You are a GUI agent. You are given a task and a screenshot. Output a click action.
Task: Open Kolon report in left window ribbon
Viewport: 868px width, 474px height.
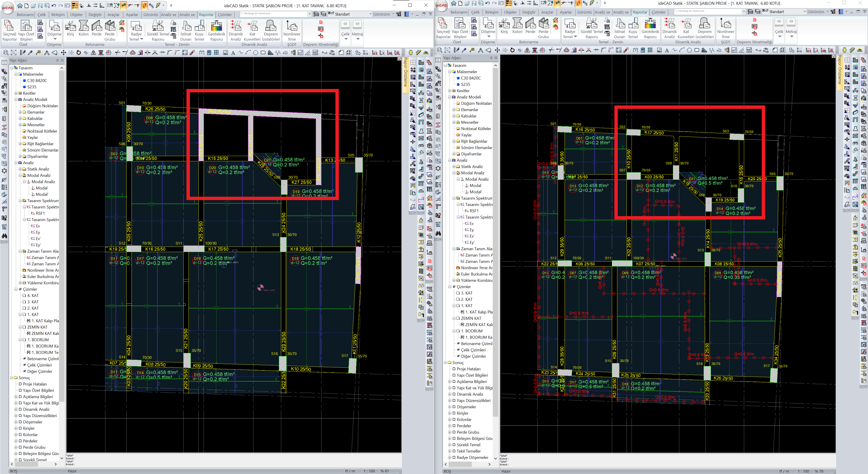pyautogui.click(x=84, y=28)
